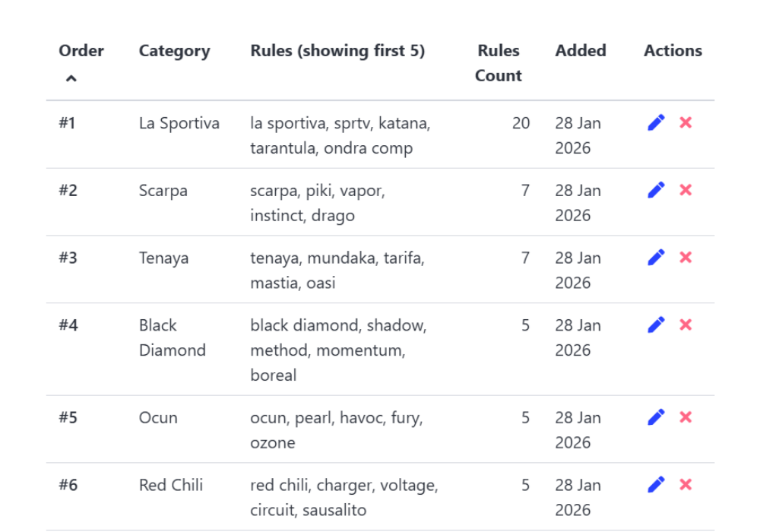The height and width of the screenshot is (532, 760).
Task: Remove the Red Chili category
Action: (686, 485)
